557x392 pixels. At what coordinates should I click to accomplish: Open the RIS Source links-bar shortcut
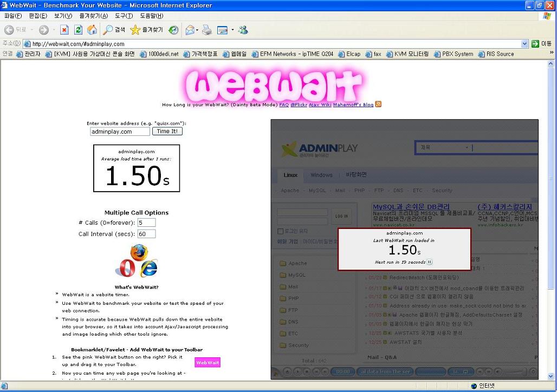(x=496, y=54)
